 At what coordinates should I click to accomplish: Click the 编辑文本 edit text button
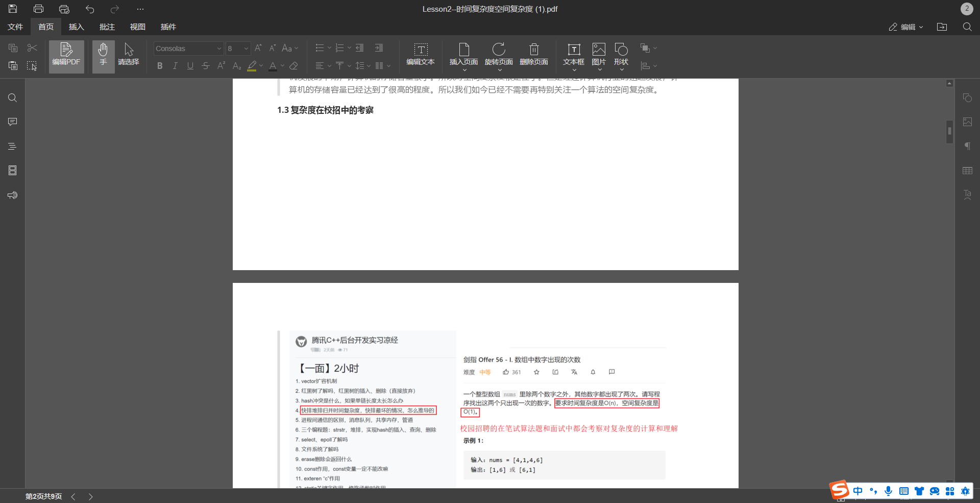click(x=421, y=55)
